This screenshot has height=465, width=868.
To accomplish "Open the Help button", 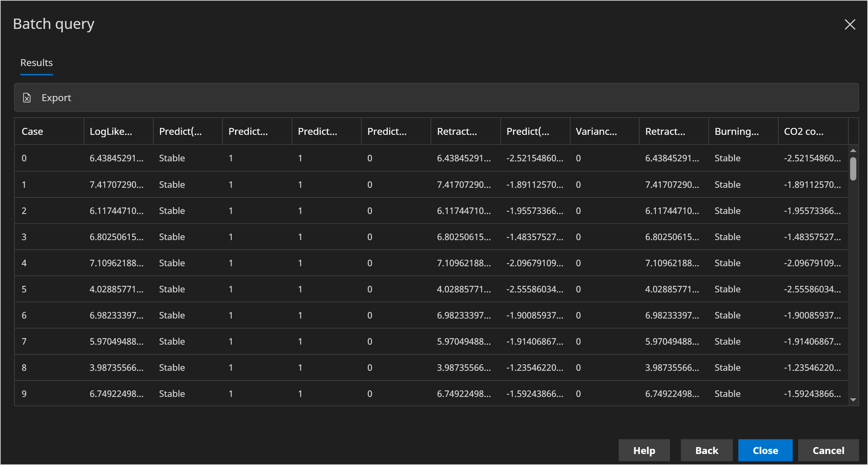I will (644, 450).
